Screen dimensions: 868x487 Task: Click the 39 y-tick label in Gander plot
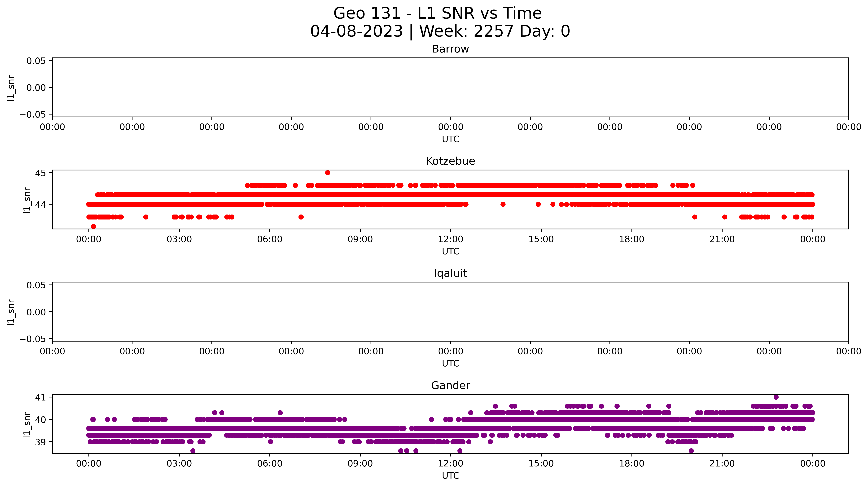40,442
